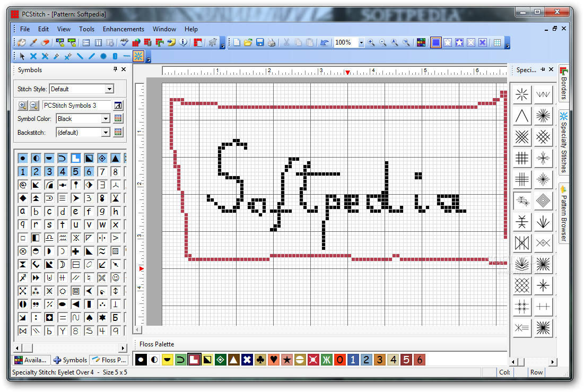Screen dimensions: 584x392
Task: Open an existing pattern file
Action: tap(248, 42)
